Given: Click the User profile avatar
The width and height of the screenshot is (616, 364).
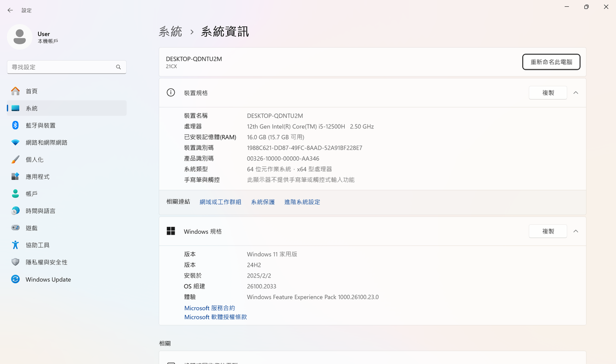Looking at the screenshot, I should tap(20, 37).
